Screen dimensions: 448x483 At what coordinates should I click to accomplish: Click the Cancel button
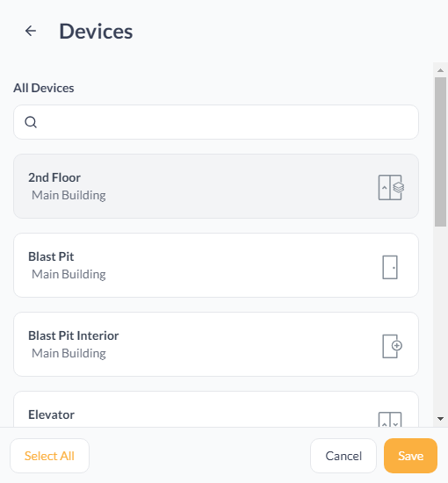(343, 456)
